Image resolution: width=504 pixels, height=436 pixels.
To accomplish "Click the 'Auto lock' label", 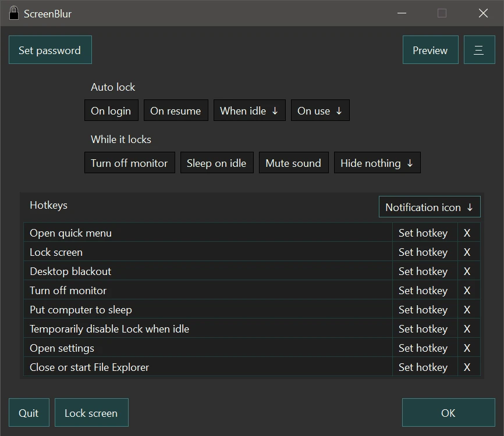I will [x=113, y=87].
